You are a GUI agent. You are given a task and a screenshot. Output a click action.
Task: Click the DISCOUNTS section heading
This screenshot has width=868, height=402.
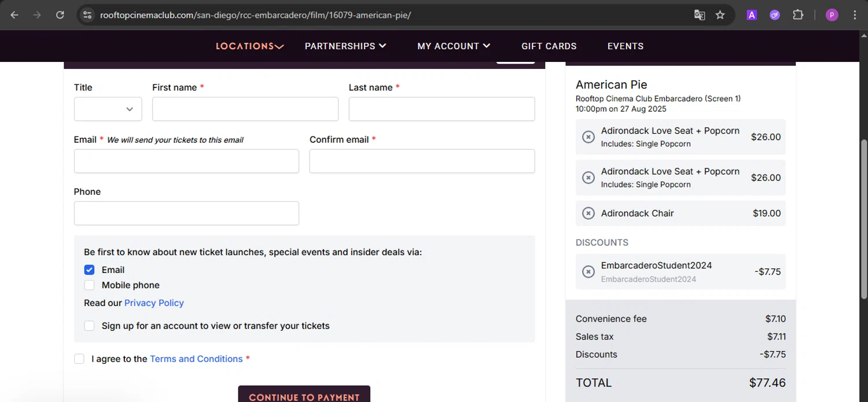[602, 242]
